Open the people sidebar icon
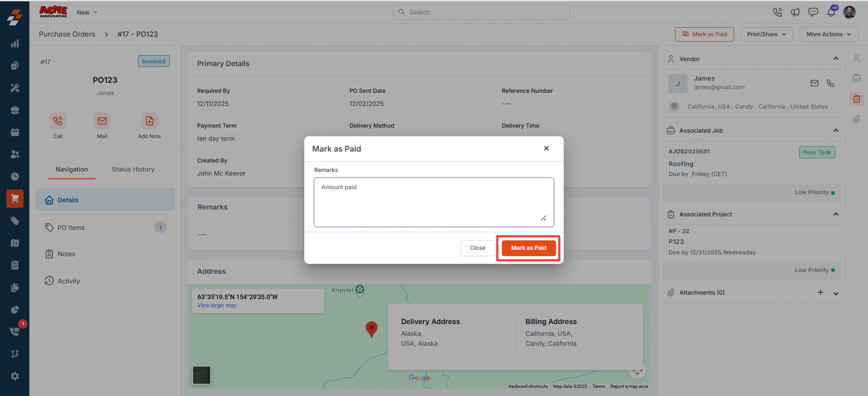The image size is (868, 396). (15, 154)
